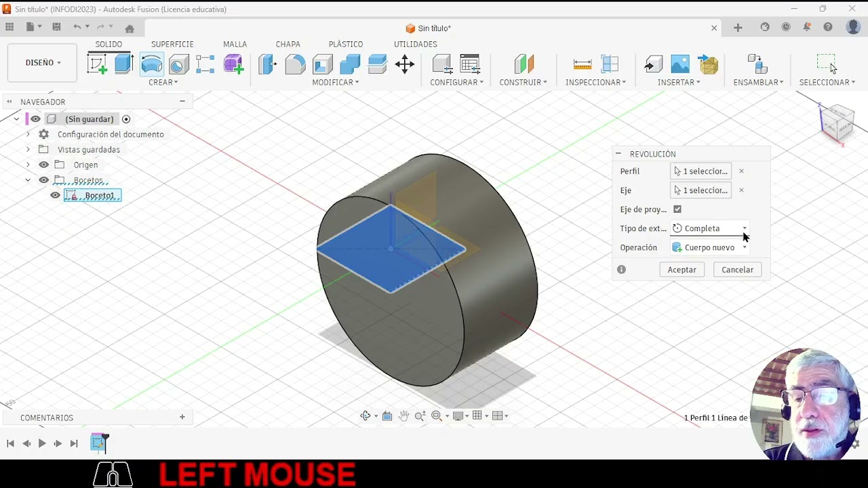Click the Aceptar button
Image resolution: width=868 pixels, height=488 pixels.
[682, 270]
